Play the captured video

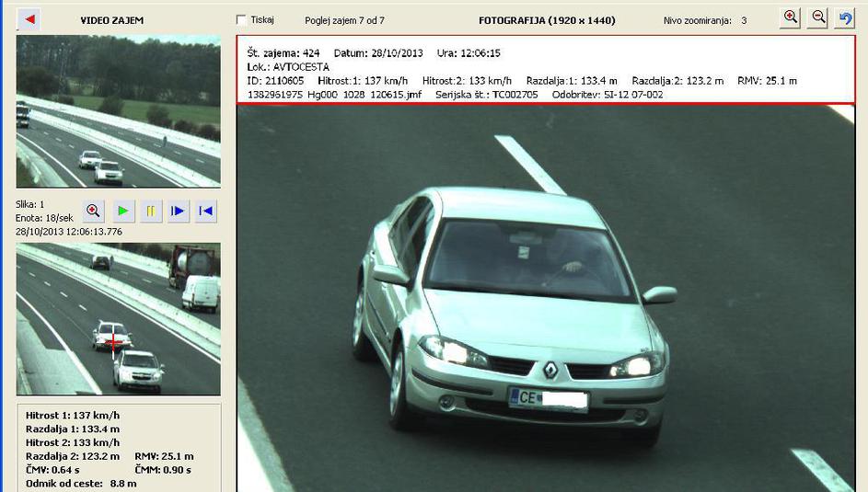[122, 211]
